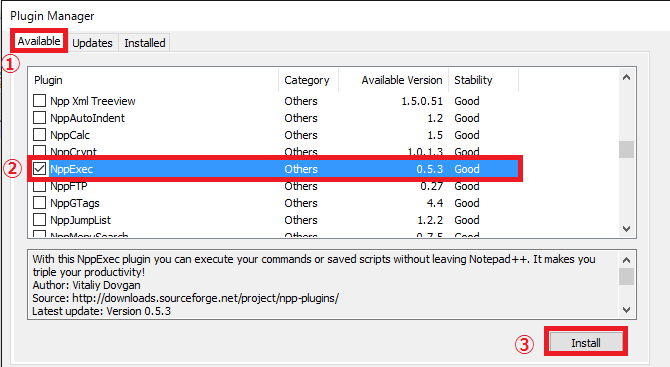Click plugin list scroll down arrow

tap(626, 229)
